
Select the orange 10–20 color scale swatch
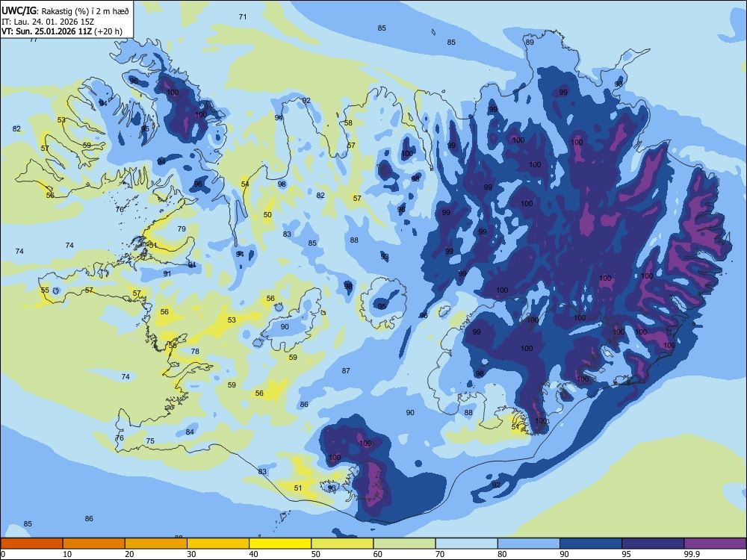pyautogui.click(x=94, y=544)
